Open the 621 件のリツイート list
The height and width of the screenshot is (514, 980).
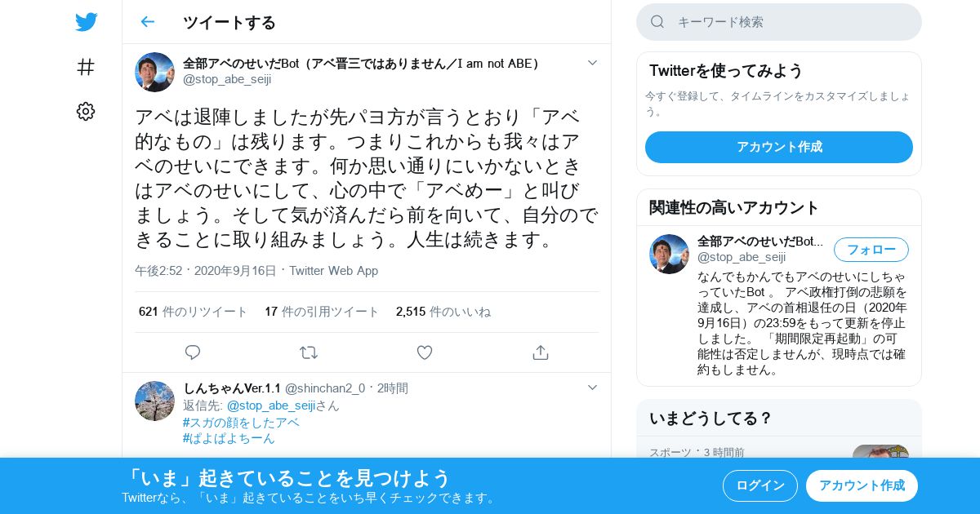click(194, 312)
